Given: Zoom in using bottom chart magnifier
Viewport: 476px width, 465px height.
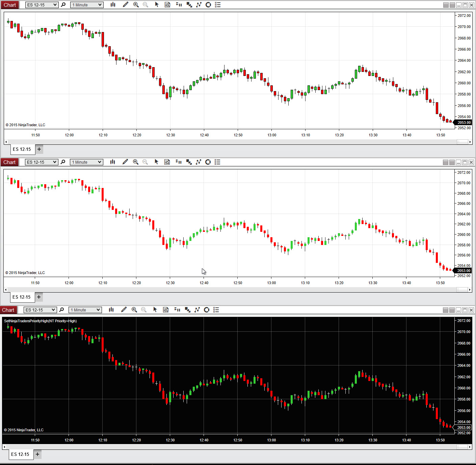Looking at the screenshot, I should coord(134,310).
